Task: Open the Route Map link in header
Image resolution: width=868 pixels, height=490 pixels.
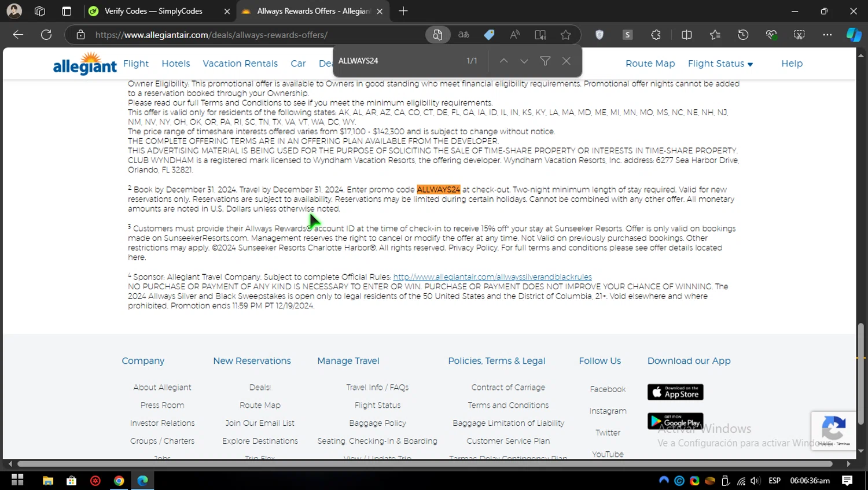Action: (x=650, y=64)
